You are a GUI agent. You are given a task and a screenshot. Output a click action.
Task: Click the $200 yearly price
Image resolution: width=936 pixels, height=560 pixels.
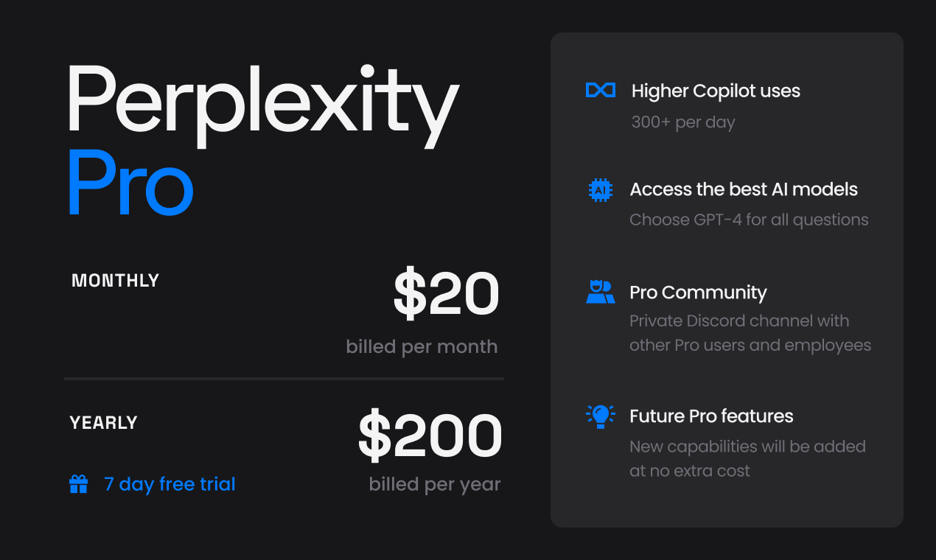[x=430, y=436]
